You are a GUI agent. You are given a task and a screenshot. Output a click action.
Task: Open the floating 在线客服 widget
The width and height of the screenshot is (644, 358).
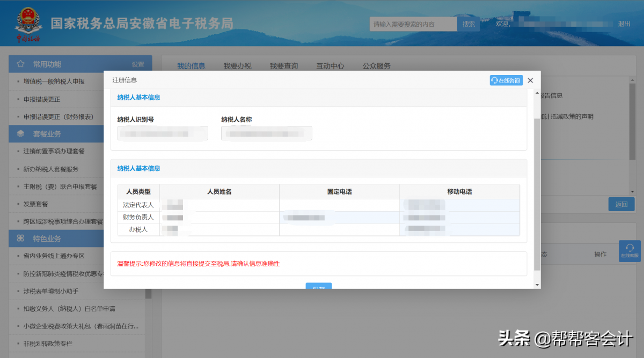coord(630,250)
